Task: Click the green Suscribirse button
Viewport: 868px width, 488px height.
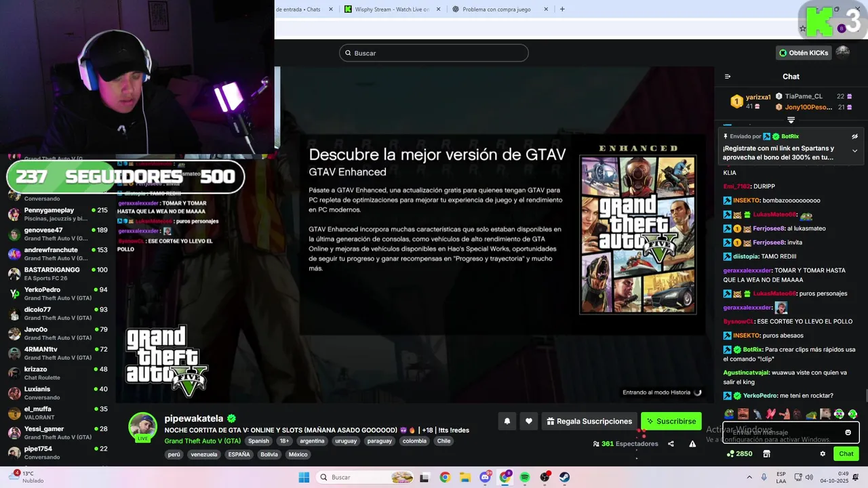Action: [671, 421]
